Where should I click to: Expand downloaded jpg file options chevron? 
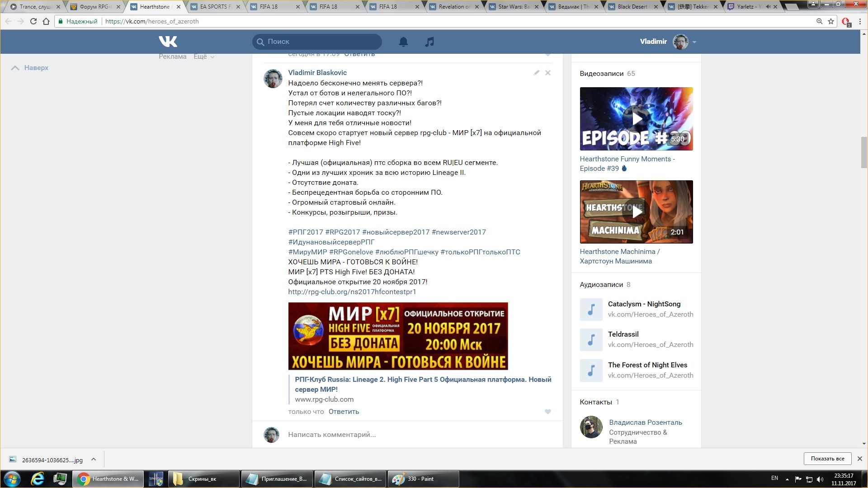click(94, 459)
